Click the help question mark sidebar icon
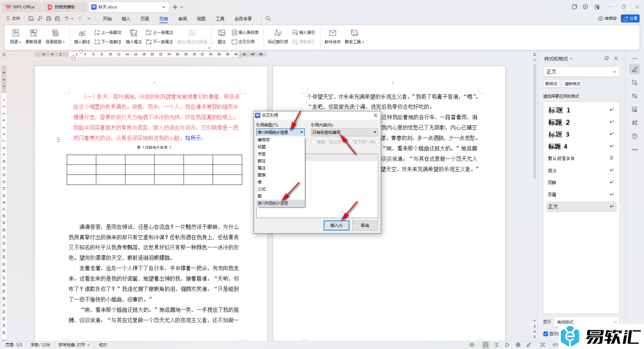 point(634,136)
